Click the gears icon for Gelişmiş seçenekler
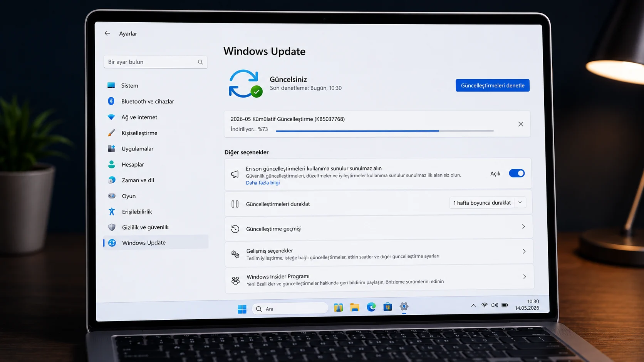Image resolution: width=644 pixels, height=362 pixels. 235,254
